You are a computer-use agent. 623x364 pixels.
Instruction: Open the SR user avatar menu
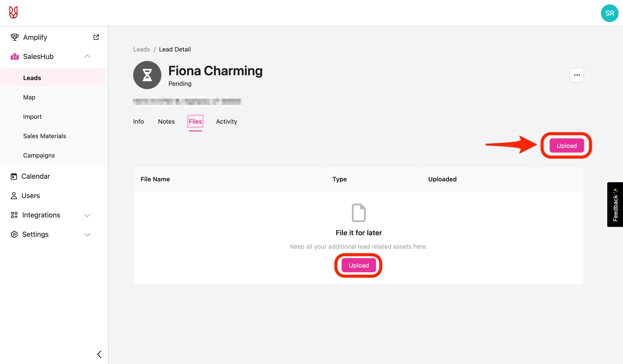[x=609, y=13]
